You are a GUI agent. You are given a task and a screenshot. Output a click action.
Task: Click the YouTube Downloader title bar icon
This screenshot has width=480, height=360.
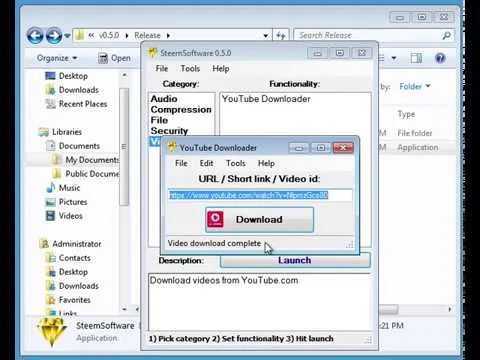[172, 147]
